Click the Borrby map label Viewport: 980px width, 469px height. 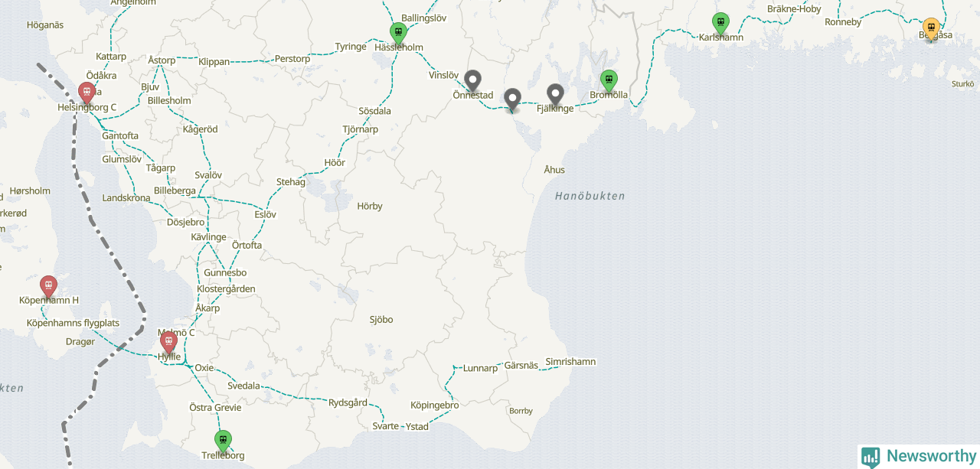pyautogui.click(x=521, y=411)
